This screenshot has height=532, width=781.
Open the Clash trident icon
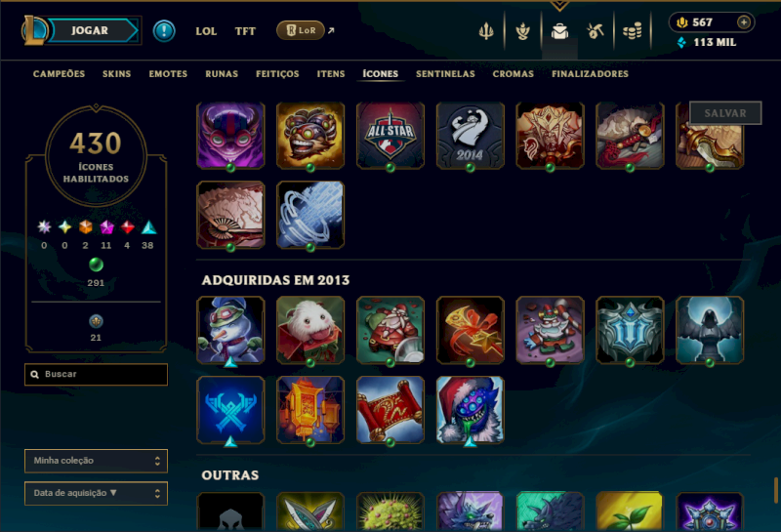pos(486,31)
